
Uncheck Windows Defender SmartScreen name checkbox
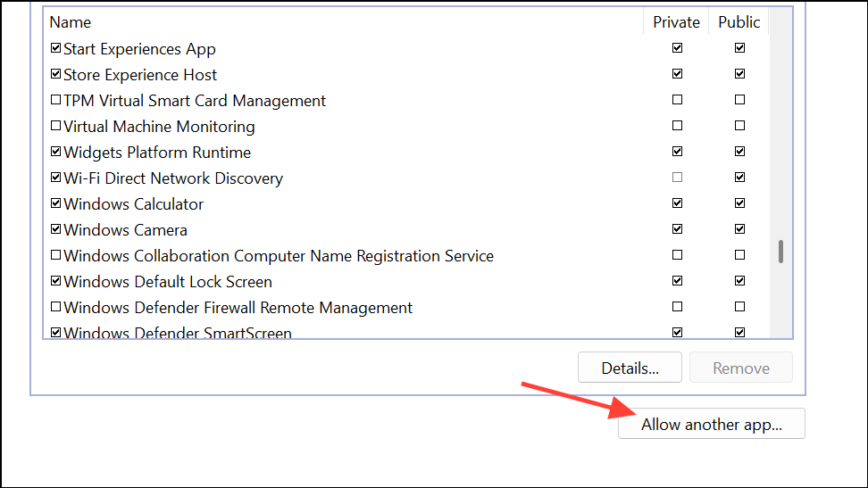click(x=55, y=332)
